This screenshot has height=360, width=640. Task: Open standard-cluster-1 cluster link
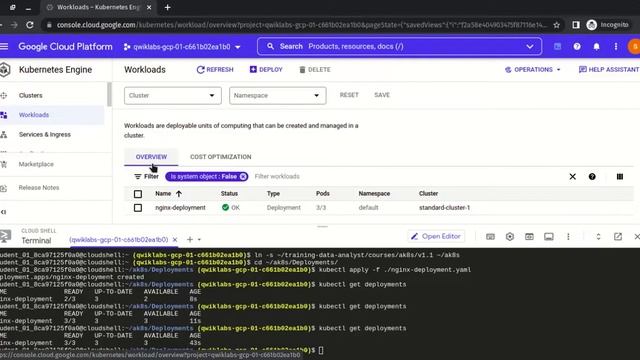pyautogui.click(x=444, y=208)
